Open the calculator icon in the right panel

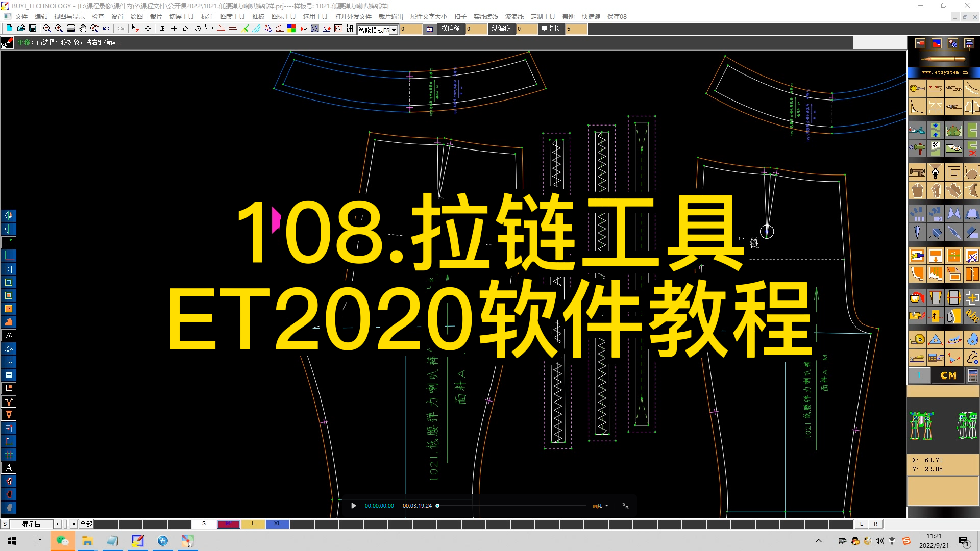click(x=972, y=374)
